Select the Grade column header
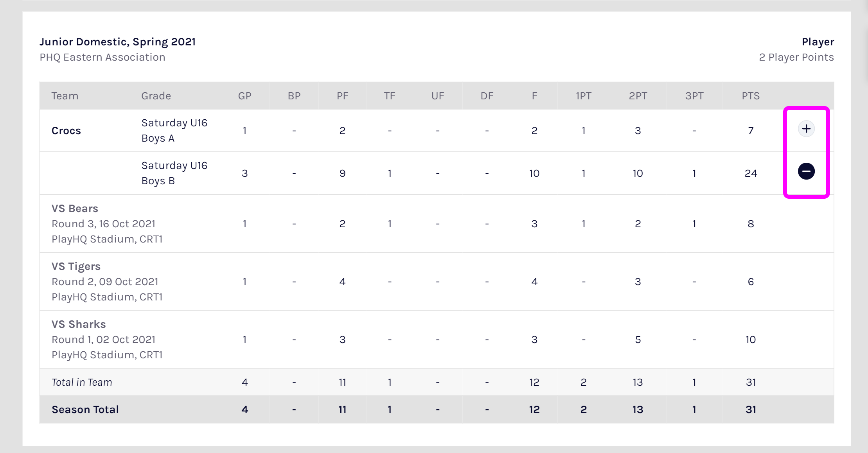This screenshot has height=453, width=868. point(156,95)
